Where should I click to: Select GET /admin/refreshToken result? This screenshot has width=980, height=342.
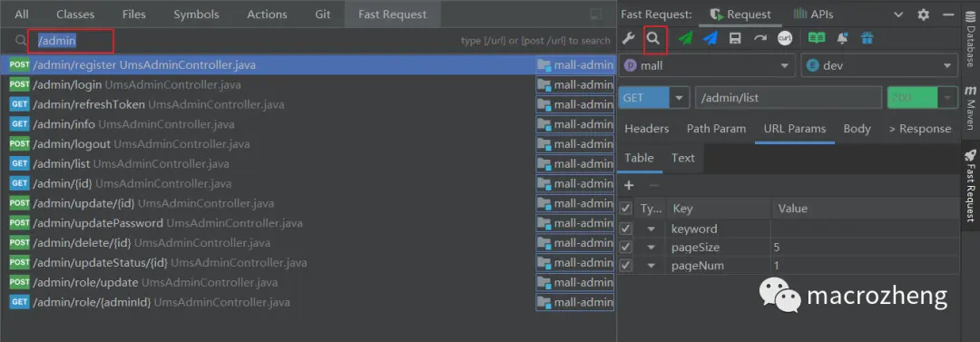coord(308,104)
